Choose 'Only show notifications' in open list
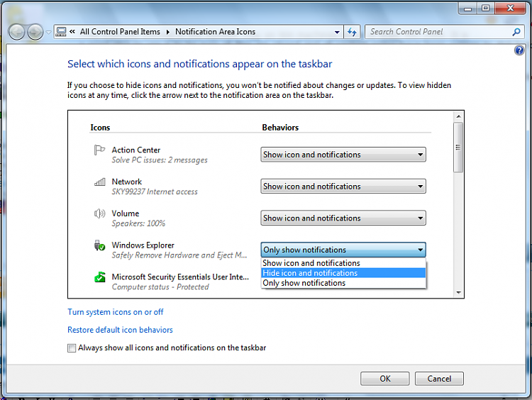532x400 pixels. (x=343, y=283)
